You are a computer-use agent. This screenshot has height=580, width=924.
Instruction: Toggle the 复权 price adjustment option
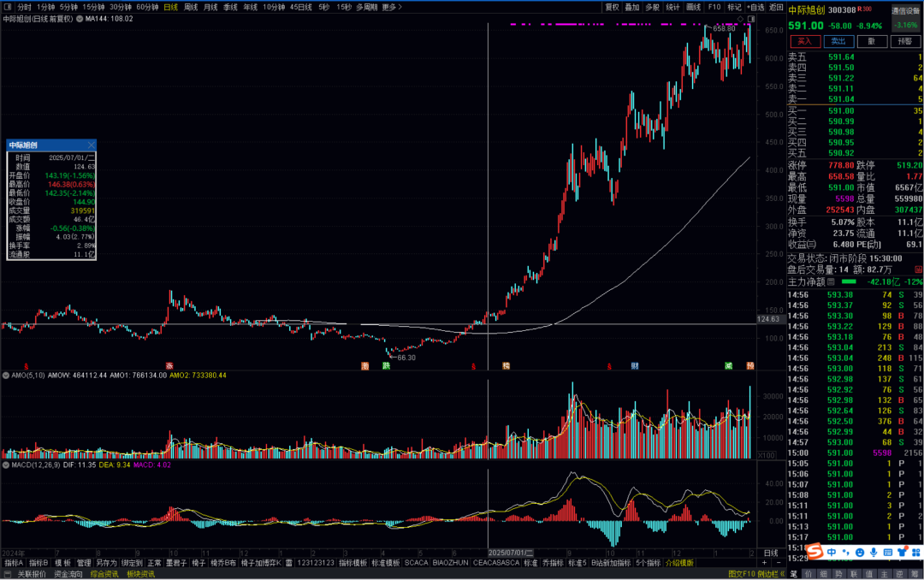612,7
